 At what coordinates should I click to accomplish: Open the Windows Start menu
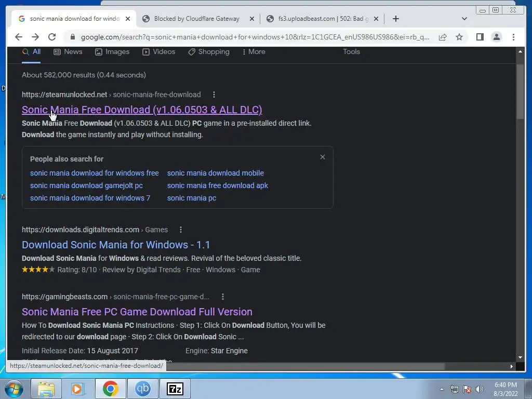[x=14, y=389]
